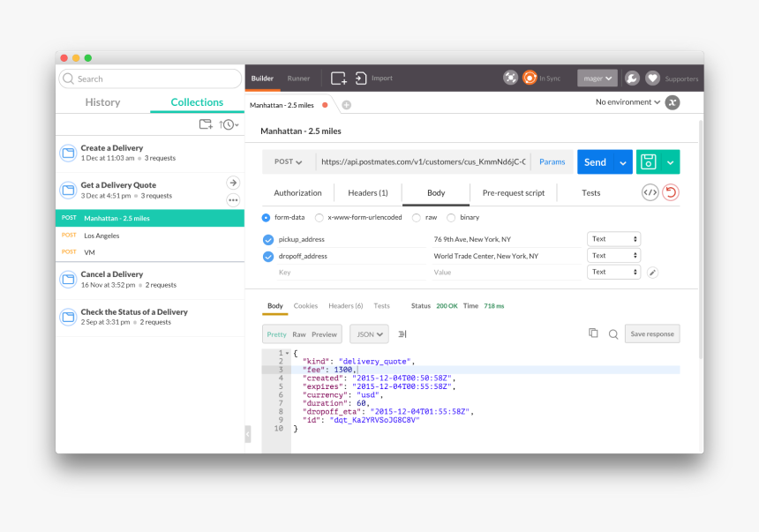759x532 pixels.
Task: Copy response with the copy icon
Action: click(x=593, y=333)
